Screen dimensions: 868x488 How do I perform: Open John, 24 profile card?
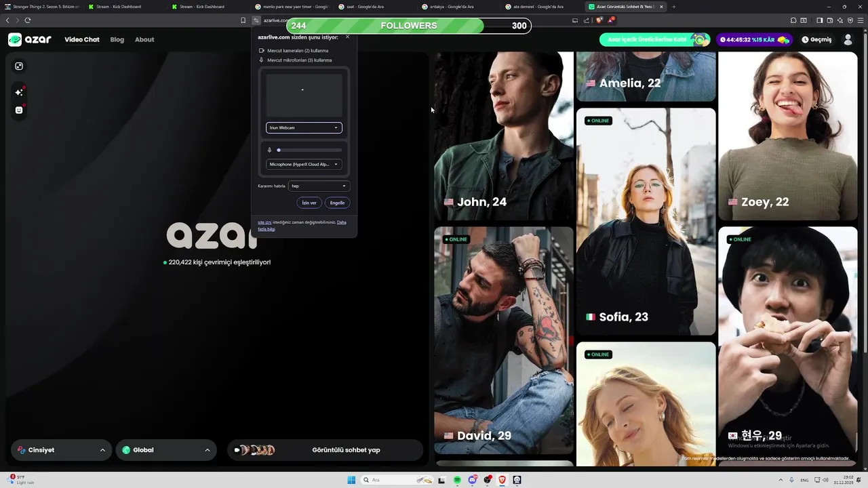tap(504, 136)
